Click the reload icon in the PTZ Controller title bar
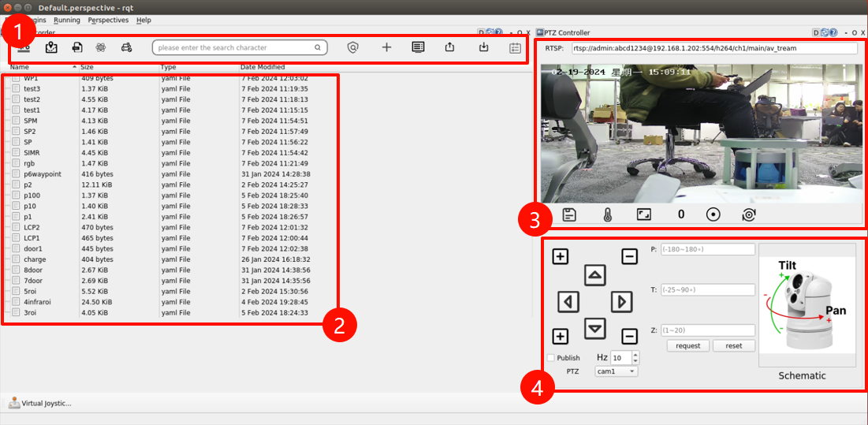The image size is (868, 425). (824, 32)
